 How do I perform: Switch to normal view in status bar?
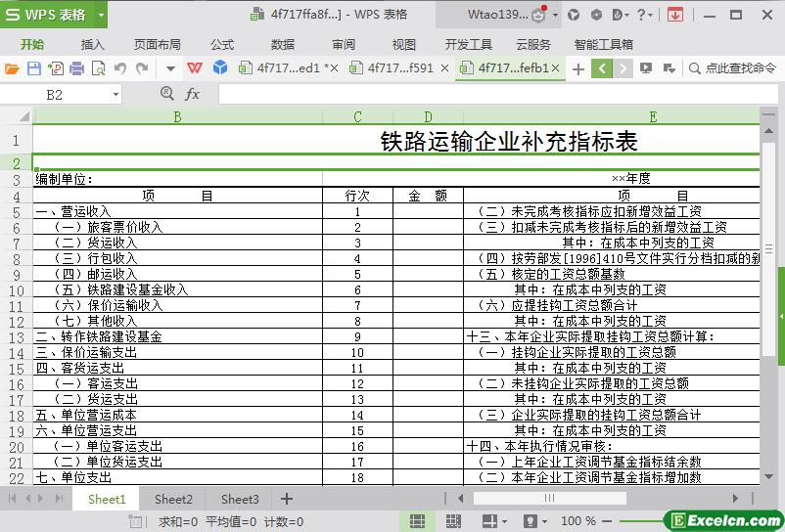point(417,521)
